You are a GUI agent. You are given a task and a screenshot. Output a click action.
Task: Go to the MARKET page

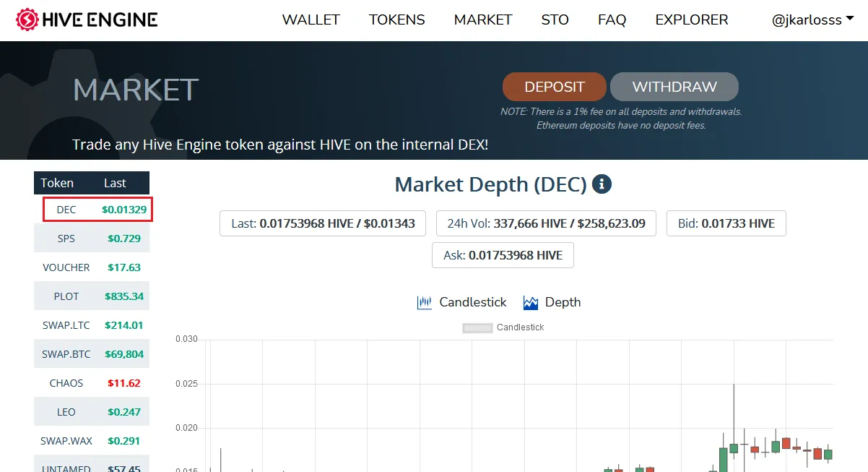[x=483, y=20]
